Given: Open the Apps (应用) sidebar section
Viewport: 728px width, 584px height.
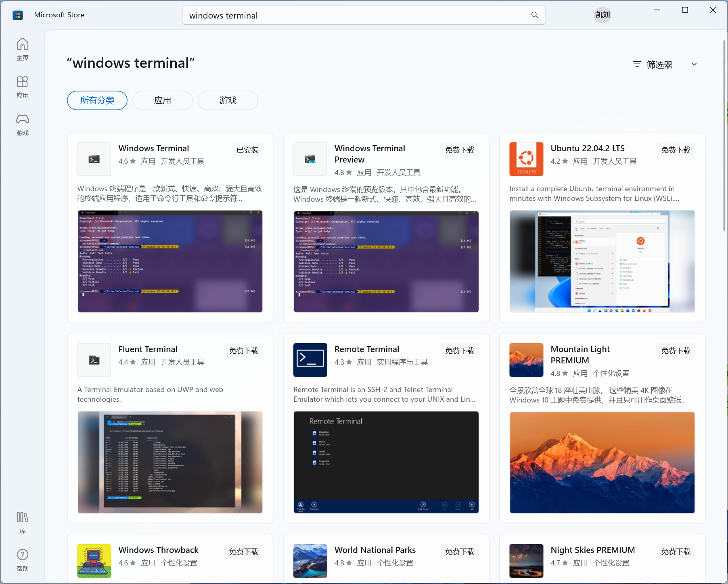Looking at the screenshot, I should (x=23, y=87).
